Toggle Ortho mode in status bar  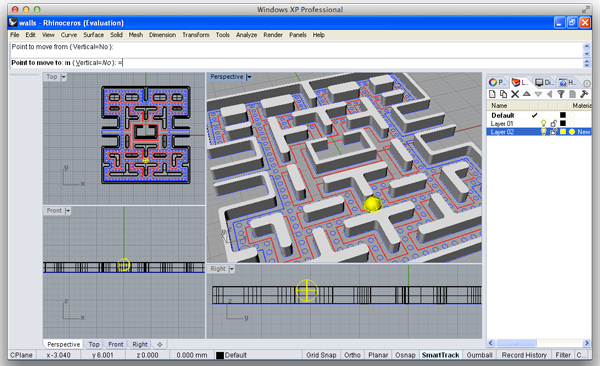coord(352,355)
